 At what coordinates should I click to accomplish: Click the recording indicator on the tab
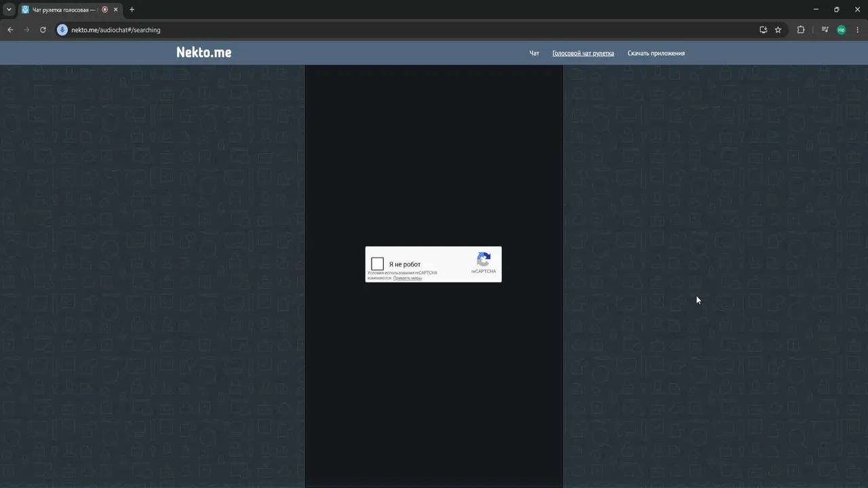tap(105, 9)
